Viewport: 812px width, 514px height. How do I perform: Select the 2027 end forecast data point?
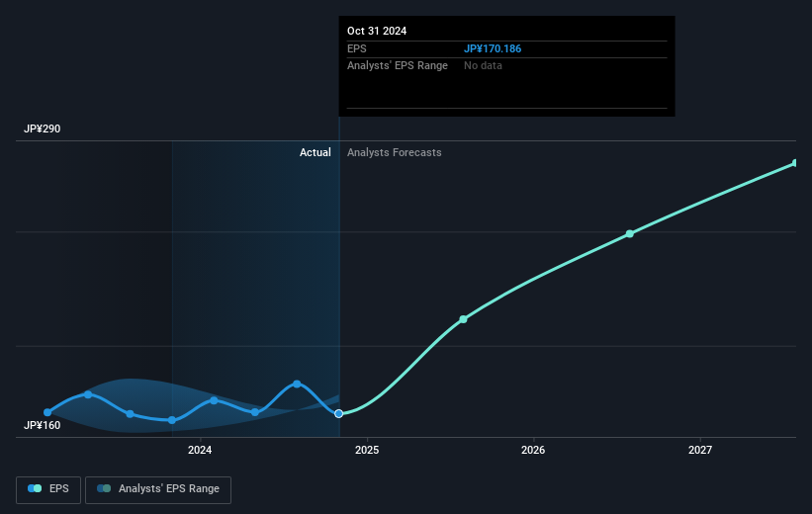click(x=795, y=163)
